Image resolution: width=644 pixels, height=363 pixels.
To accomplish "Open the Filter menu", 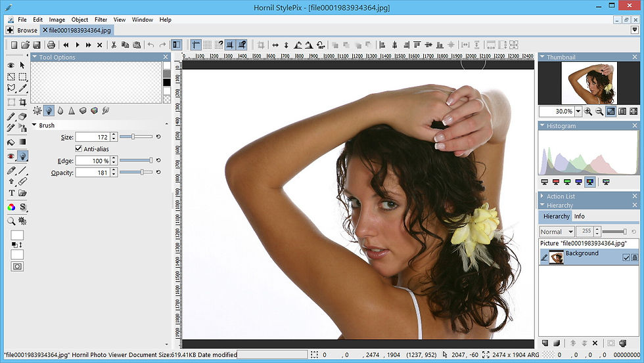I will (101, 19).
